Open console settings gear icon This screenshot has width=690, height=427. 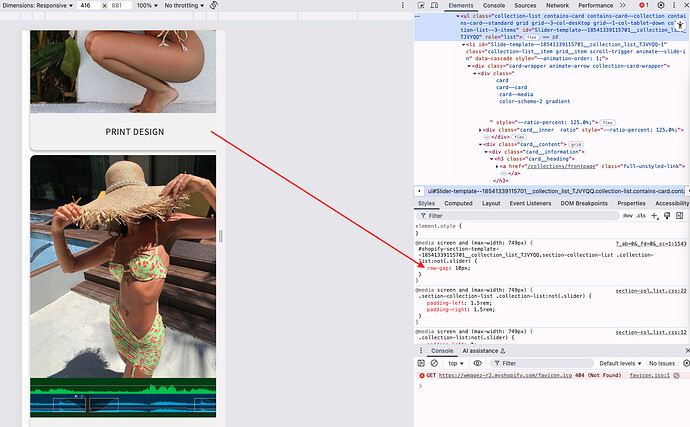[x=686, y=363]
